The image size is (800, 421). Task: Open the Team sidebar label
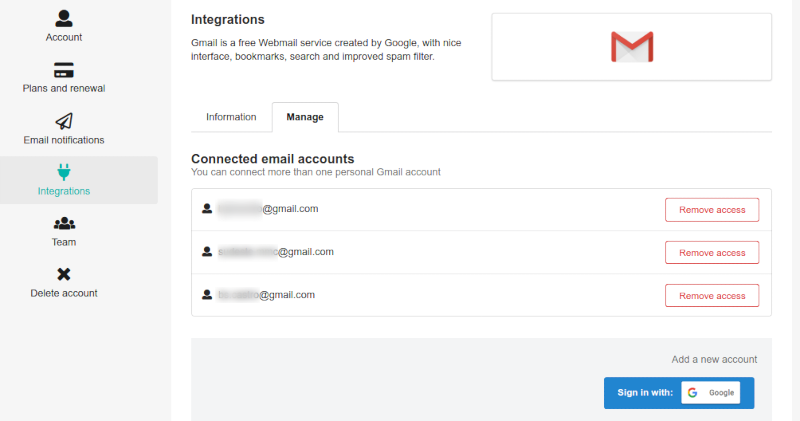pos(64,242)
